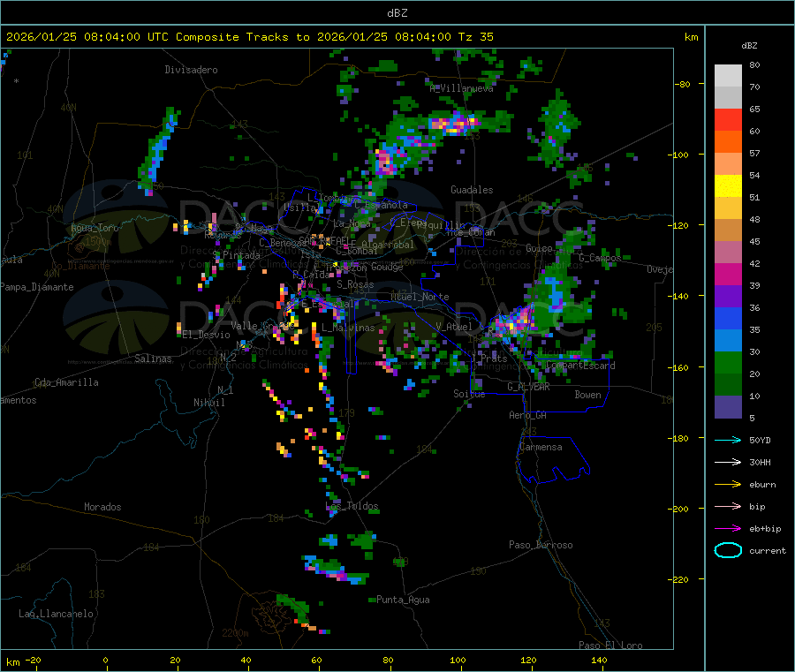Click the 'Soitue' map label

pos(469,394)
